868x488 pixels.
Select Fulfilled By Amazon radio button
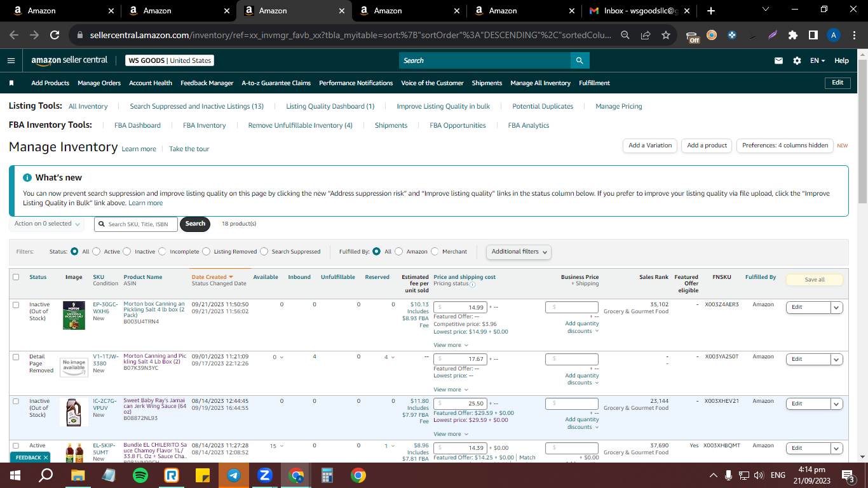(399, 252)
